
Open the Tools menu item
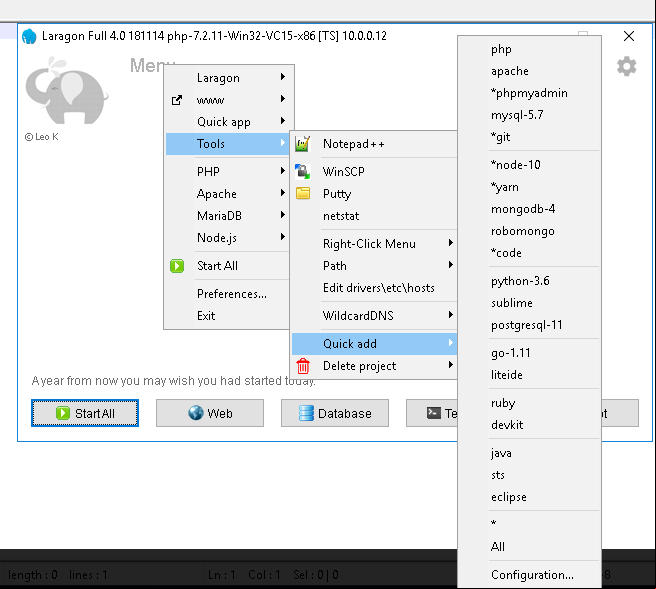pyautogui.click(x=228, y=144)
